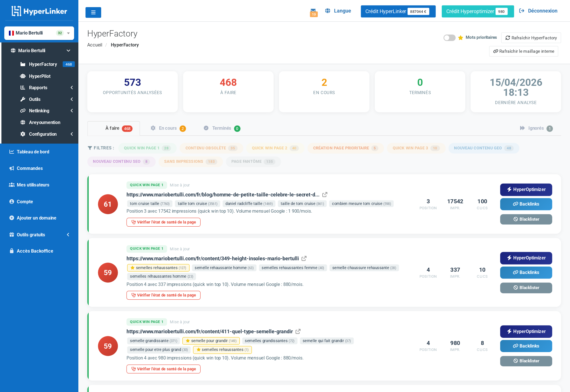Click Vérifier l'état de santé first page
The image size is (570, 392).
coord(163,222)
